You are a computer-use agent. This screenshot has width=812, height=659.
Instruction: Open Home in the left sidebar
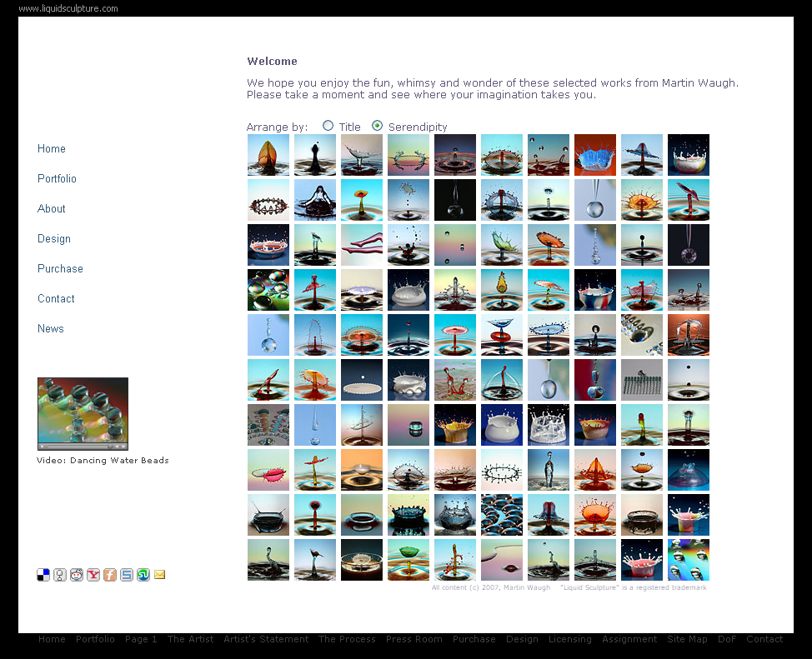pos(51,149)
